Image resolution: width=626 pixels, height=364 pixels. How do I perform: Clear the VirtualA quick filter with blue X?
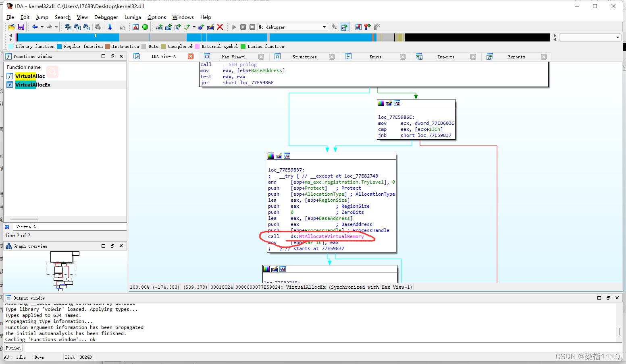point(7,227)
